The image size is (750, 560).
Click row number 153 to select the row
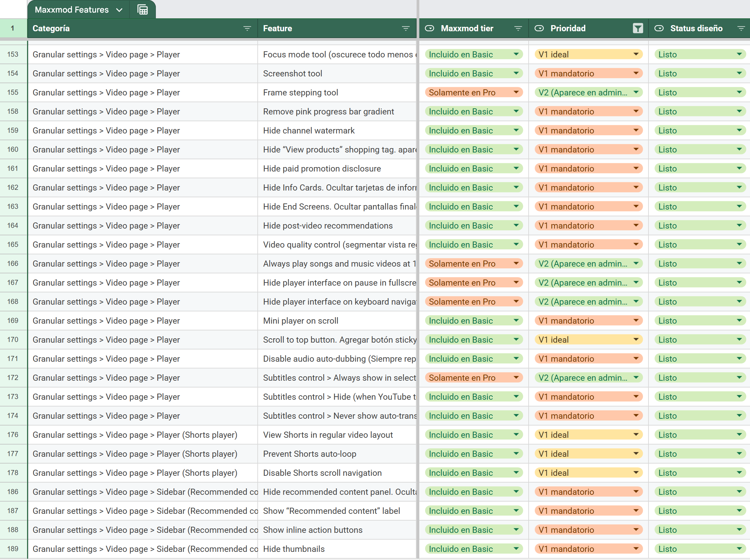(13, 54)
